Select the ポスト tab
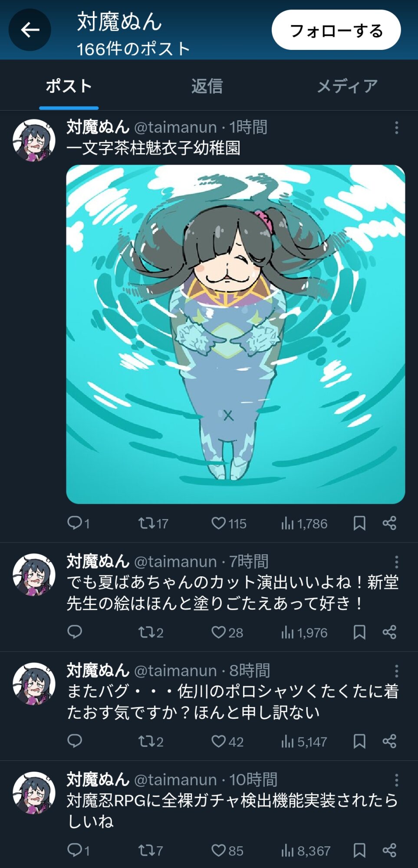This screenshot has height=868, width=418. 69,86
